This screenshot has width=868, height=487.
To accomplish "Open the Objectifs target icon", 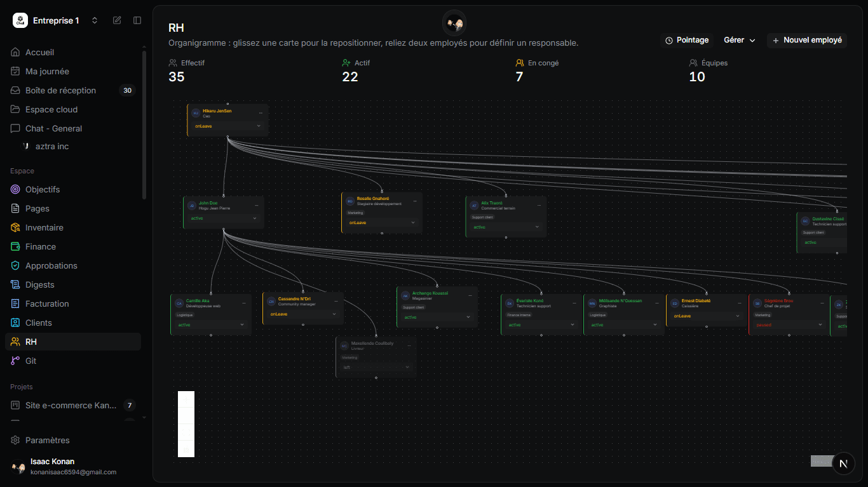I will point(15,189).
